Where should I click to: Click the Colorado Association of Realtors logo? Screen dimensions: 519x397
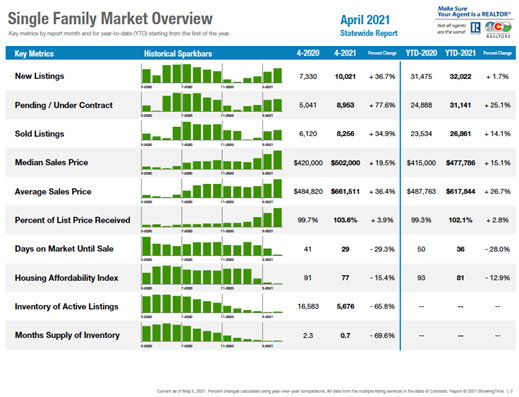(x=498, y=29)
